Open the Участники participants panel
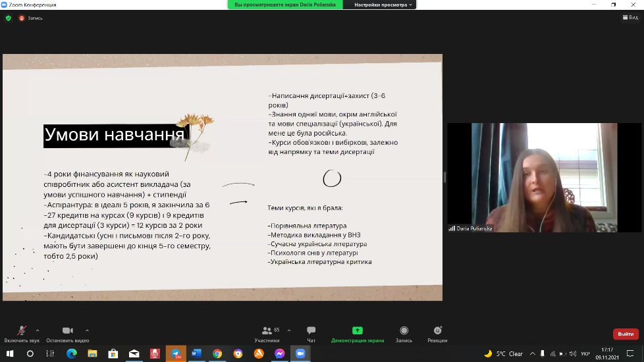Image resolution: width=644 pixels, height=362 pixels. click(x=267, y=331)
